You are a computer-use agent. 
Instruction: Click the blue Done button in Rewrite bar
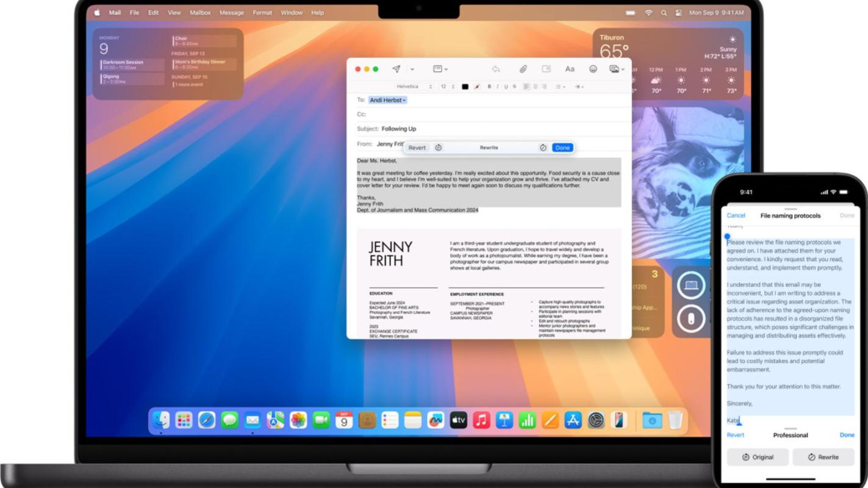click(562, 148)
